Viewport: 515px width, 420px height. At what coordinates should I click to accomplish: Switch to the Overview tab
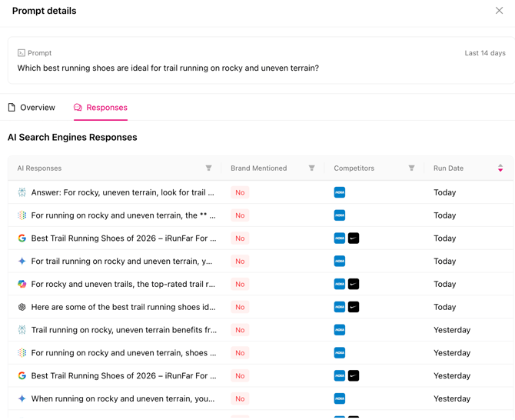tap(32, 108)
